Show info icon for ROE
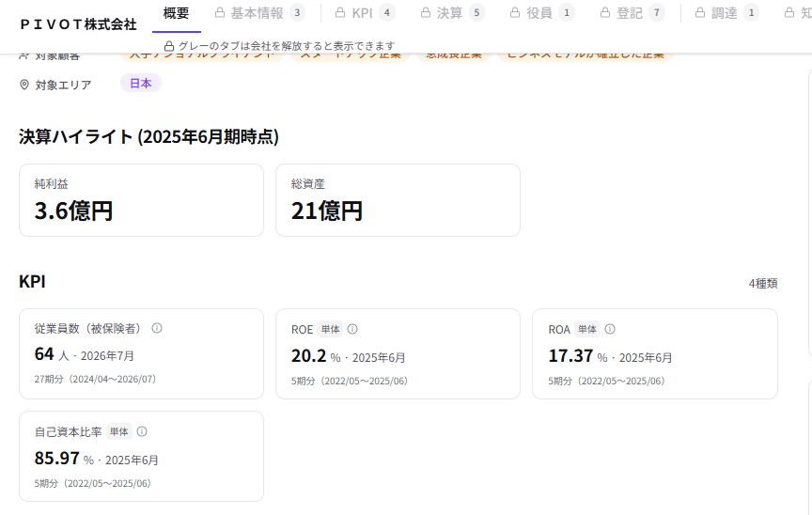The image size is (812, 515). [x=352, y=329]
